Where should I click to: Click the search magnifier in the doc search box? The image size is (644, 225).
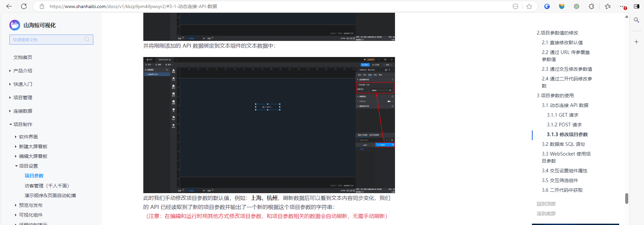pyautogui.click(x=87, y=40)
